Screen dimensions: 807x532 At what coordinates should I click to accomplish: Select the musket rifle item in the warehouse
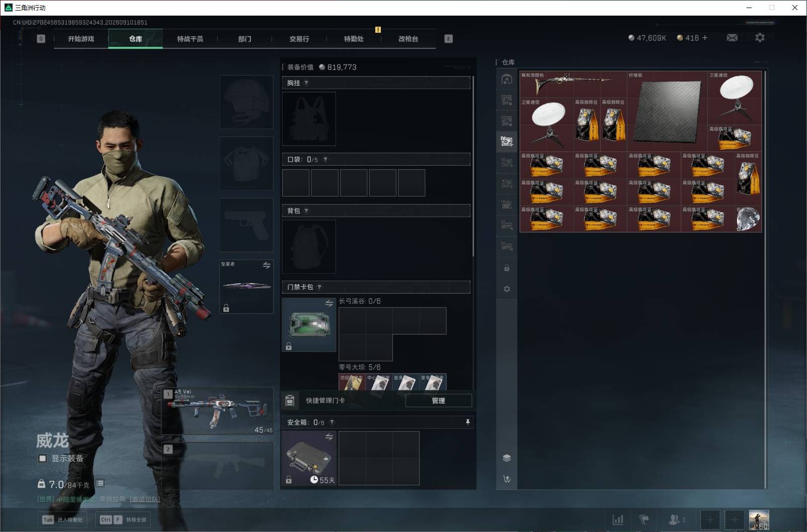click(573, 84)
